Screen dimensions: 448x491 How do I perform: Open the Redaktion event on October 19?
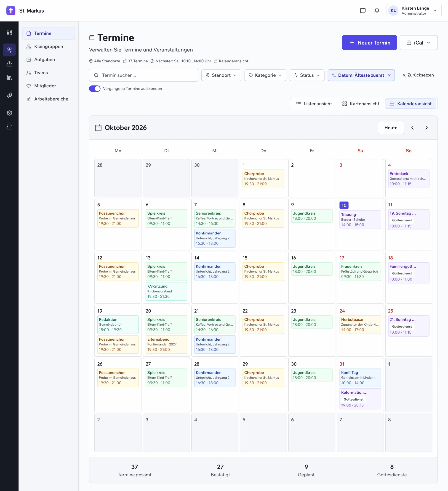[x=118, y=325]
